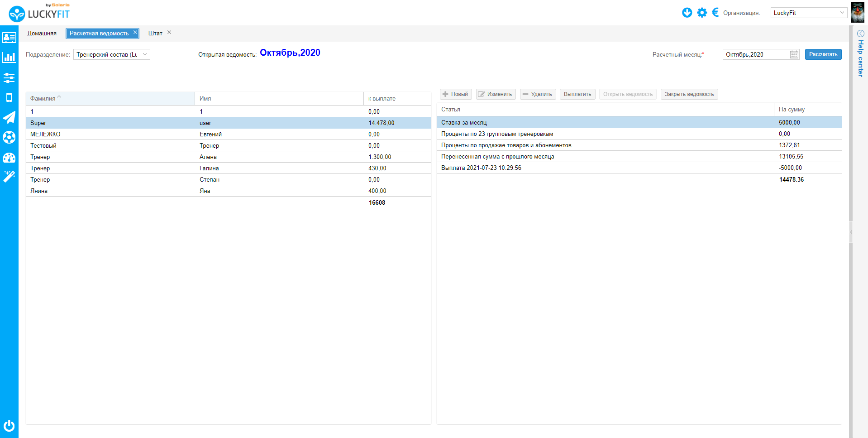Screen dimensions: 868x438
Task: Click the Расчетный месяц input field
Action: [756, 54]
